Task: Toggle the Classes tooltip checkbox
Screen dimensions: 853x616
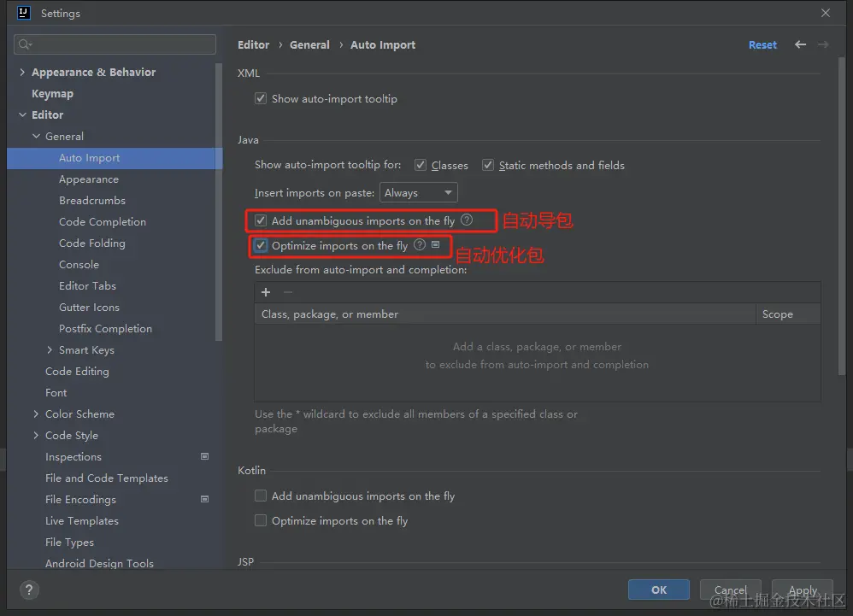Action: click(x=420, y=165)
